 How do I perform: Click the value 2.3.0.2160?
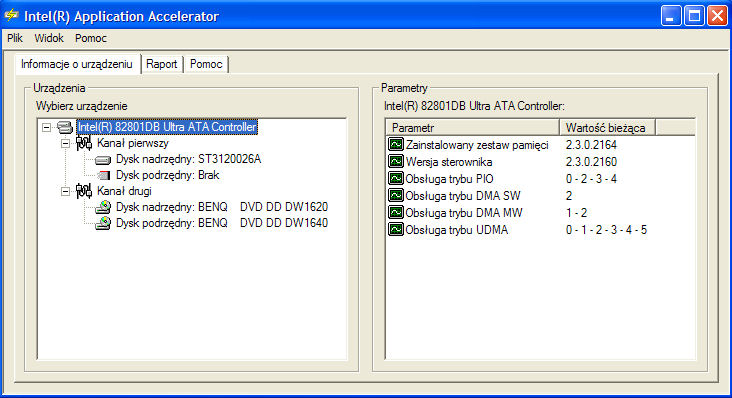(x=591, y=162)
